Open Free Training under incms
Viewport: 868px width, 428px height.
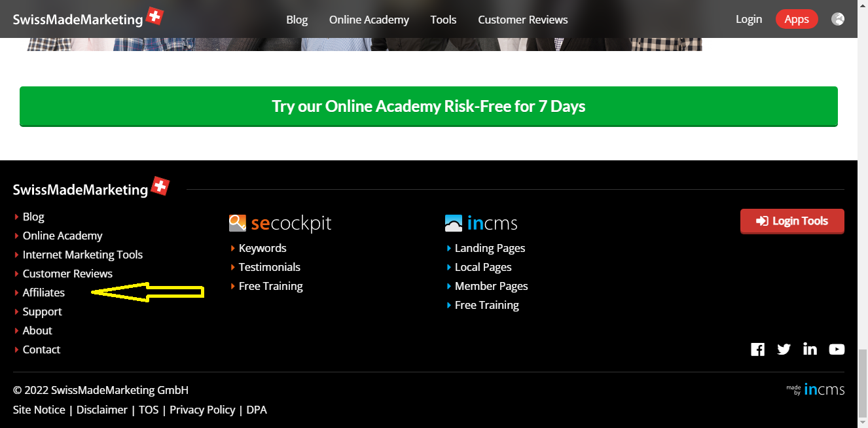point(487,305)
